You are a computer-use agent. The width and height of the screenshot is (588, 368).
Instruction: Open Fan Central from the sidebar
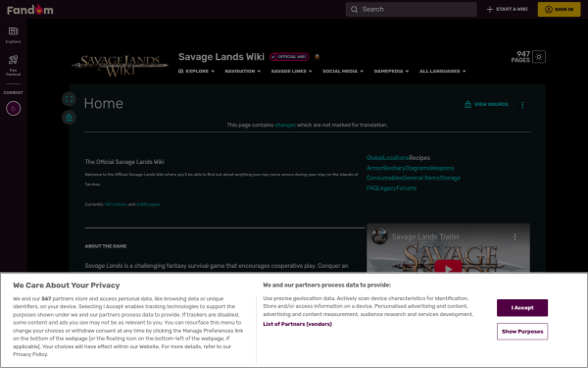(x=13, y=65)
